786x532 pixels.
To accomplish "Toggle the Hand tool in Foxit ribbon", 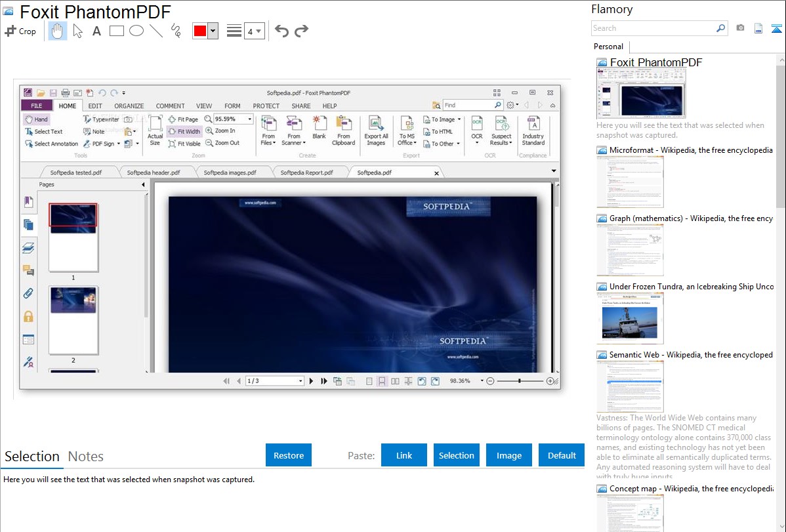I will 36,119.
